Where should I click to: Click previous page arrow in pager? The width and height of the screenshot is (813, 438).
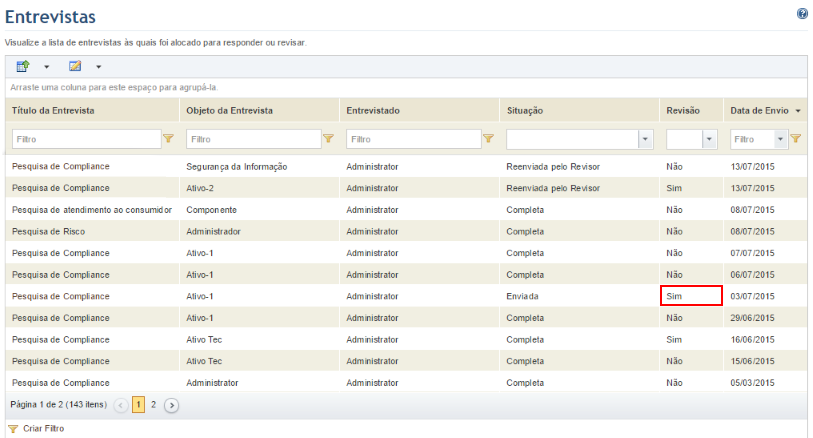(121, 405)
